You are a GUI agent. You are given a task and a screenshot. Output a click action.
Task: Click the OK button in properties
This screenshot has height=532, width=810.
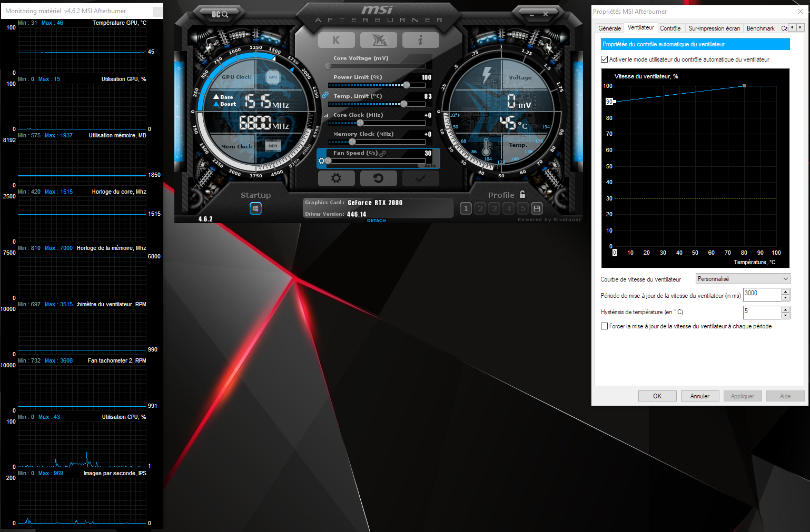(x=657, y=396)
